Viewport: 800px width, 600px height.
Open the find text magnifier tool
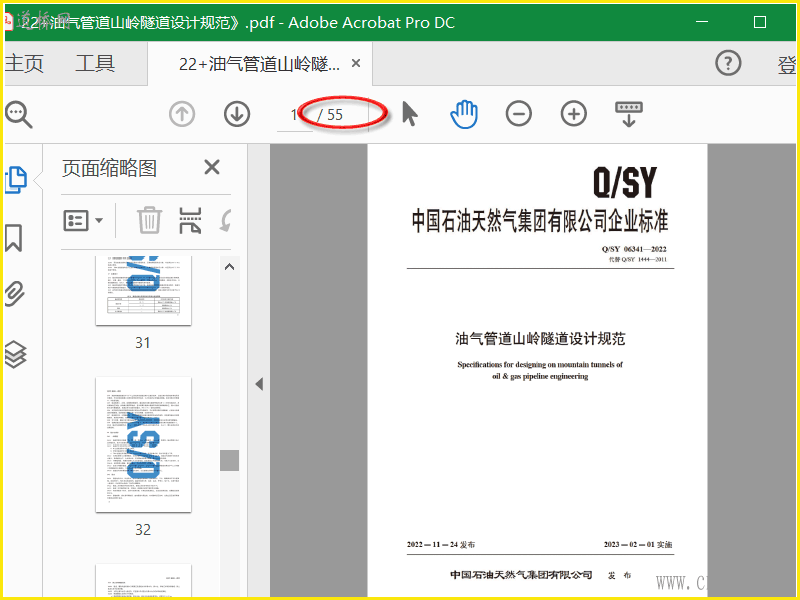click(19, 115)
